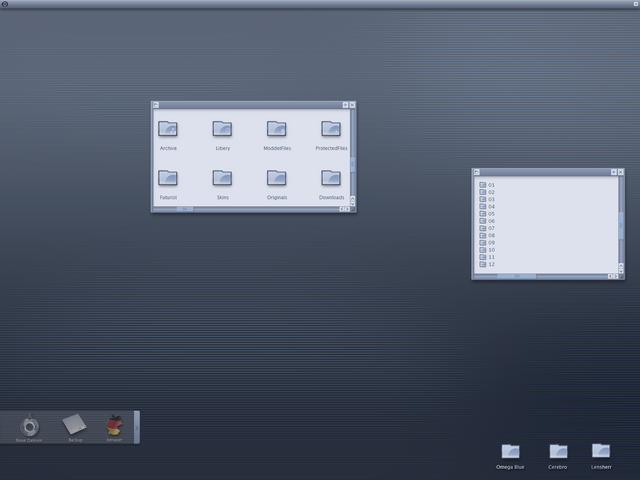This screenshot has height=480, width=640.
Task: Launch Neue Dateien disc icon in dock
Action: [x=29, y=426]
